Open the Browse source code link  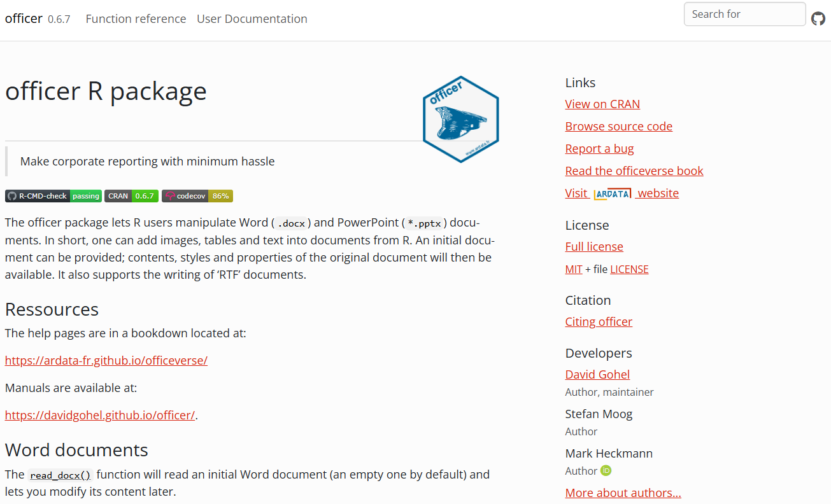click(x=619, y=127)
